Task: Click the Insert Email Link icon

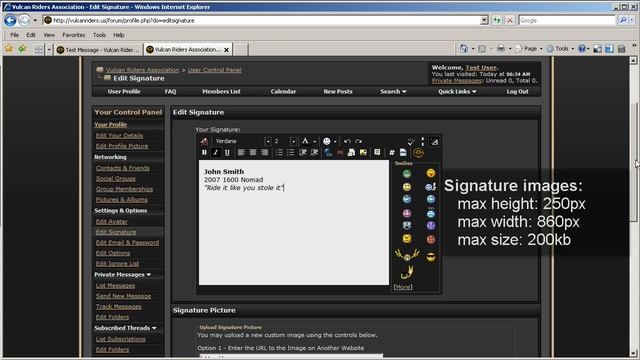Action: [351, 153]
